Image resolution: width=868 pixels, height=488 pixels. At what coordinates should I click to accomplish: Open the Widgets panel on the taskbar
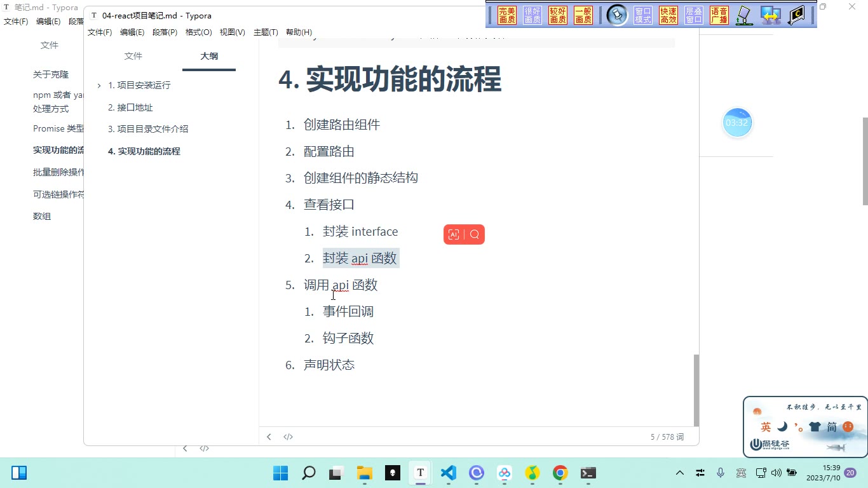point(19,473)
